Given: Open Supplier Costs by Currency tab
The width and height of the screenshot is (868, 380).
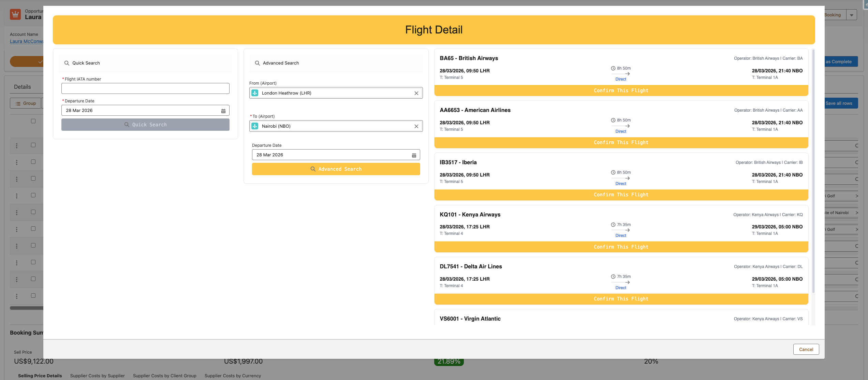Looking at the screenshot, I should [x=233, y=376].
